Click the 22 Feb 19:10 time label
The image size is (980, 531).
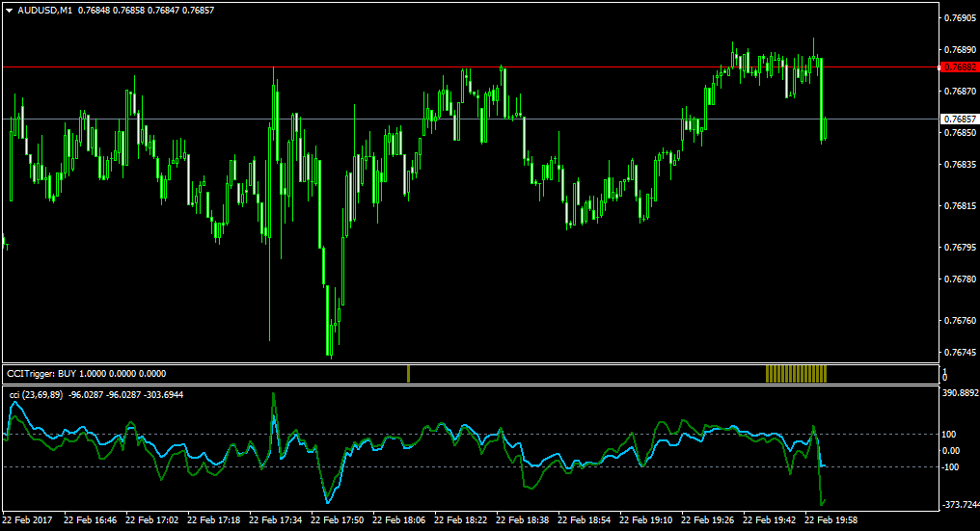tap(646, 519)
